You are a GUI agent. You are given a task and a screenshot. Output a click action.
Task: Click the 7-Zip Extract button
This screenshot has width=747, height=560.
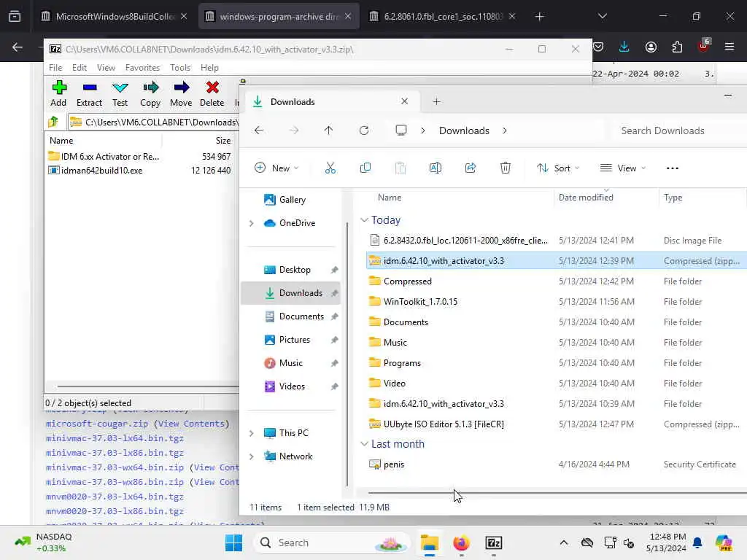click(89, 93)
